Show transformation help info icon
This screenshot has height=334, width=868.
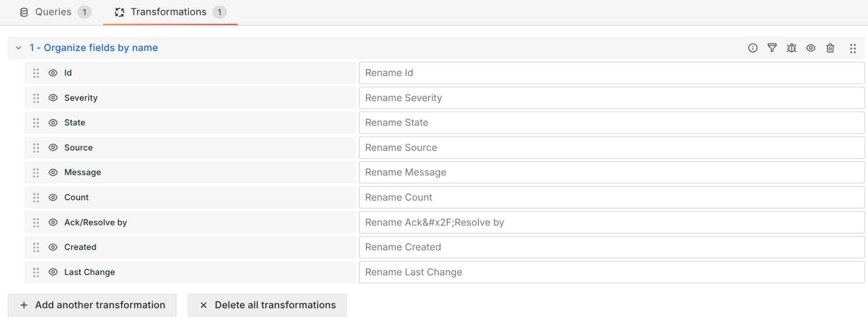(x=752, y=48)
